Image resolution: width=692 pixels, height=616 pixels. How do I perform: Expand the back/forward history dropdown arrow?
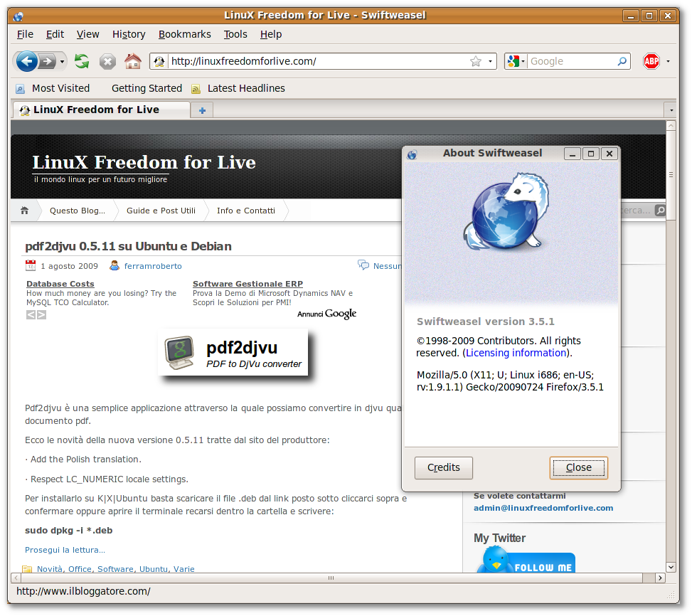(x=62, y=61)
